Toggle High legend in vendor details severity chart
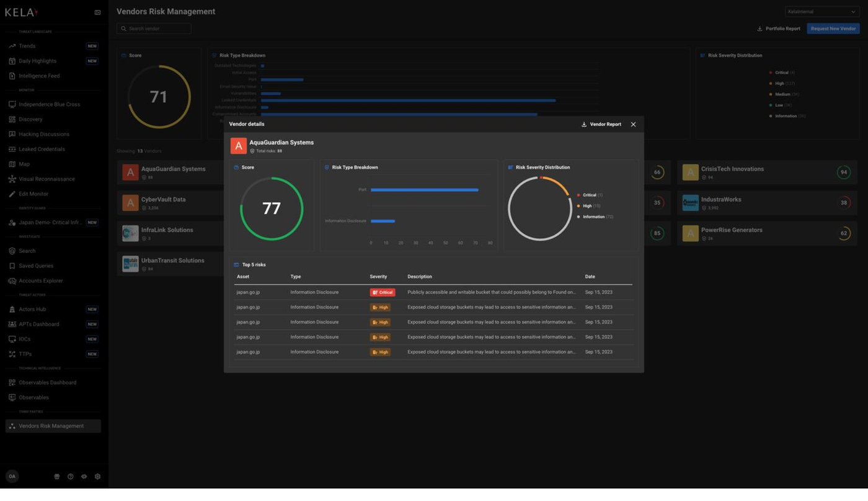The height and width of the screenshot is (501, 868). click(588, 206)
